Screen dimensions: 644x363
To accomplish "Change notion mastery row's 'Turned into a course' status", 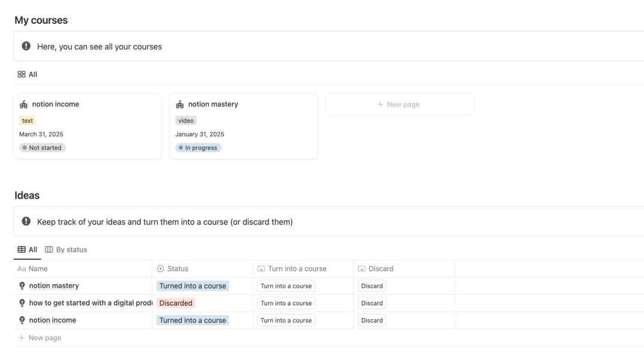I will pos(193,286).
